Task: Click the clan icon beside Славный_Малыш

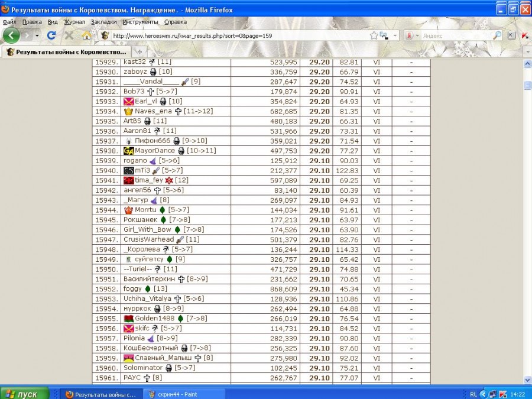Action: click(x=129, y=358)
